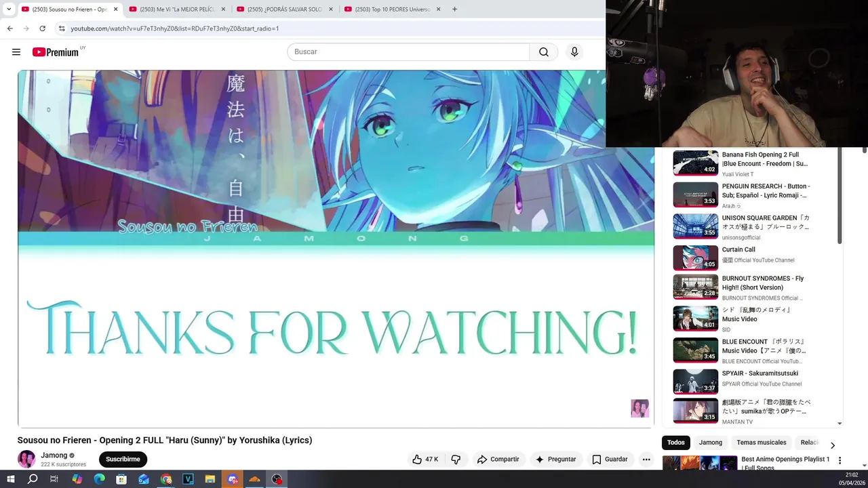Open PENGUIN RESEARCH - Button thumbnail
868x488 pixels.
695,195
